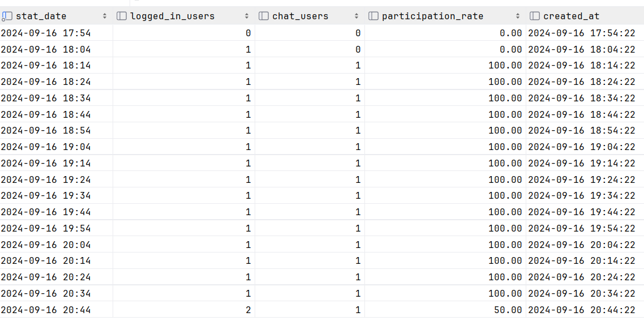The height and width of the screenshot is (325, 644).
Task: Select created_at cell 2024-09-16 18:04:22
Action: 581,49
